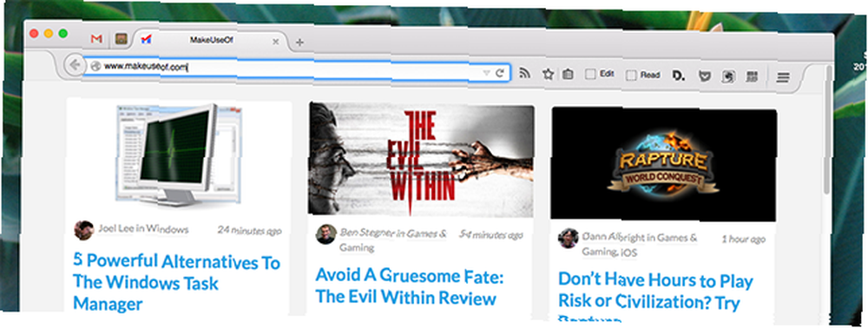
Task: Open the D. extension icon
Action: coord(678,76)
